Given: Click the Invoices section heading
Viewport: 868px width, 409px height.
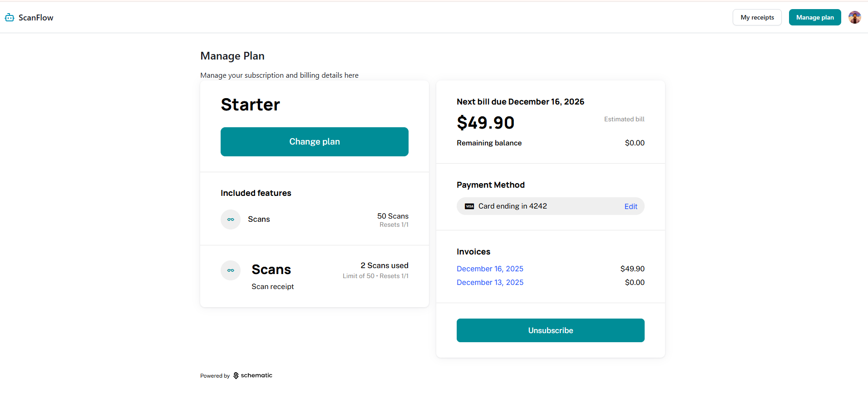Looking at the screenshot, I should 473,251.
